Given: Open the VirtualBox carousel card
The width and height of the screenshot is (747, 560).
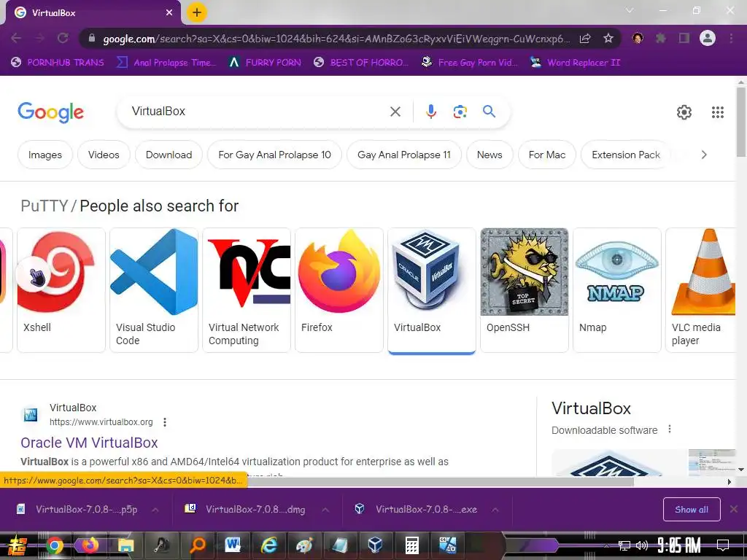Looking at the screenshot, I should tap(432, 290).
